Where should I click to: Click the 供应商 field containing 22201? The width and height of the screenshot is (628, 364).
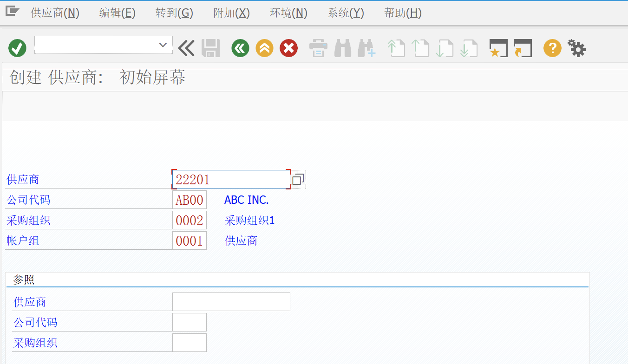click(x=231, y=179)
